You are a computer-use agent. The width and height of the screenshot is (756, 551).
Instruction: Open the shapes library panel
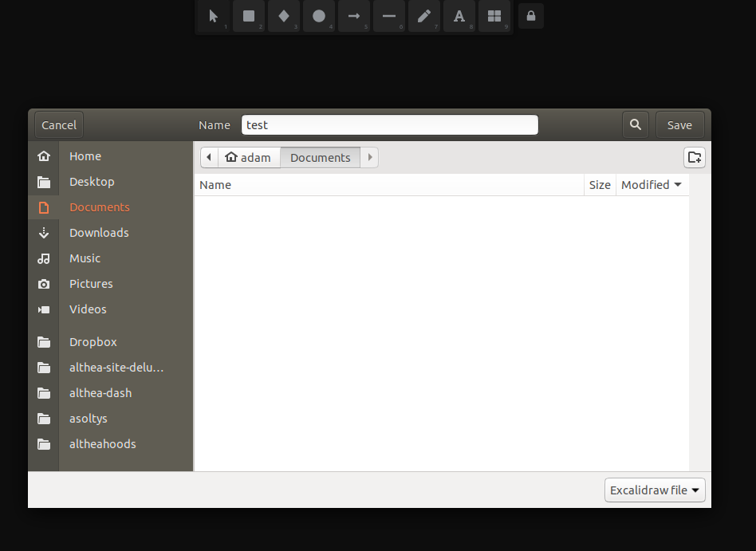[x=494, y=16]
